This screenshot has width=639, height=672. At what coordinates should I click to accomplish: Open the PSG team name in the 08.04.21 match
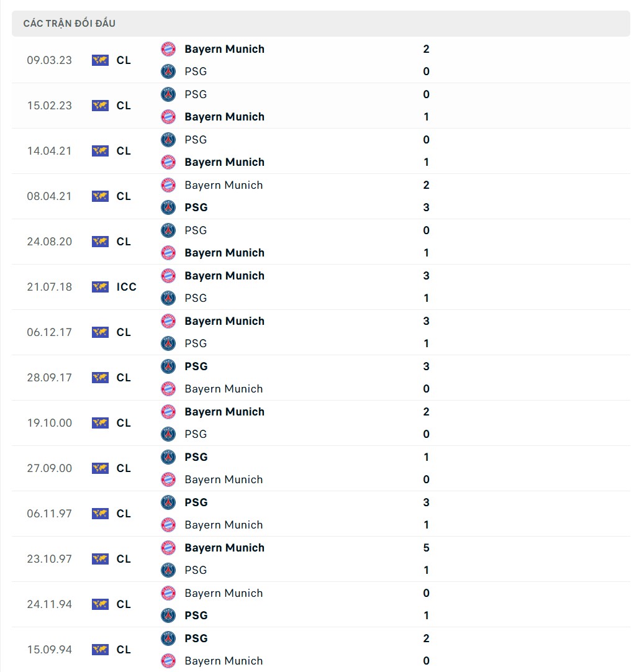(195, 207)
